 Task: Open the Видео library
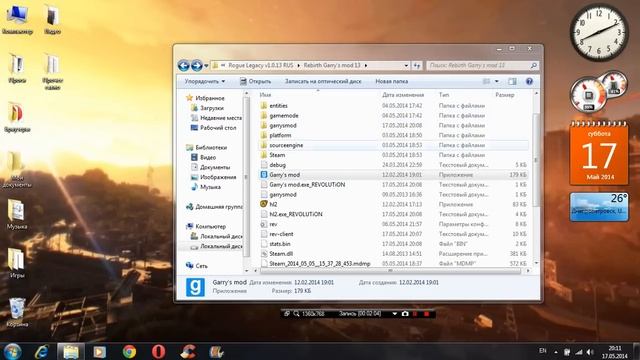tap(208, 158)
